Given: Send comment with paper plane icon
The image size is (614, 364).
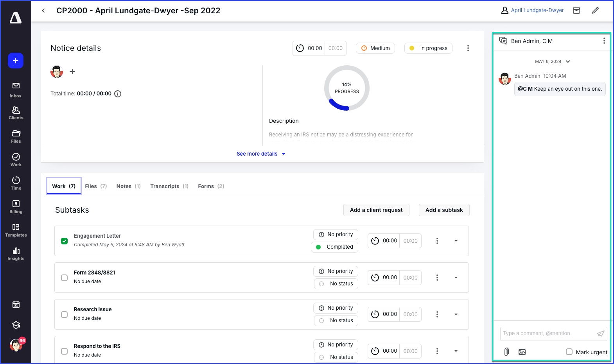Looking at the screenshot, I should [x=601, y=334].
